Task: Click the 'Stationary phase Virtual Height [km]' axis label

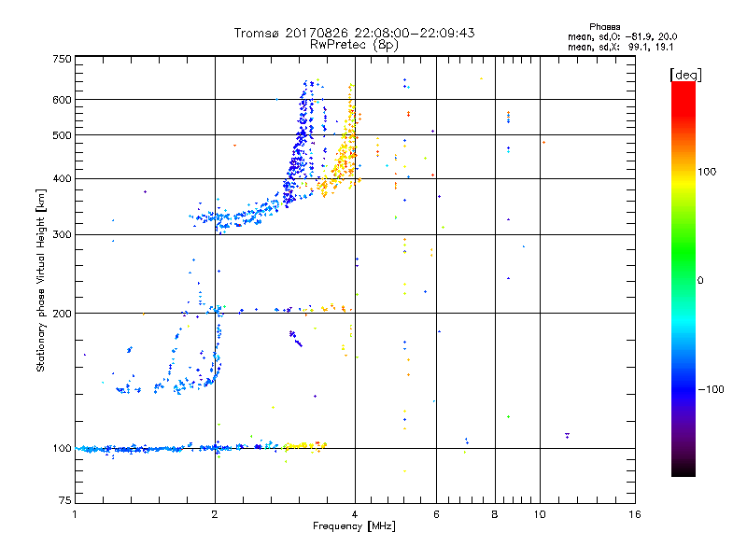Action: point(40,280)
